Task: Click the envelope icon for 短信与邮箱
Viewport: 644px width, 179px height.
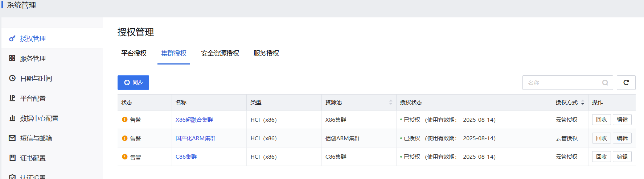Action: (x=12, y=138)
